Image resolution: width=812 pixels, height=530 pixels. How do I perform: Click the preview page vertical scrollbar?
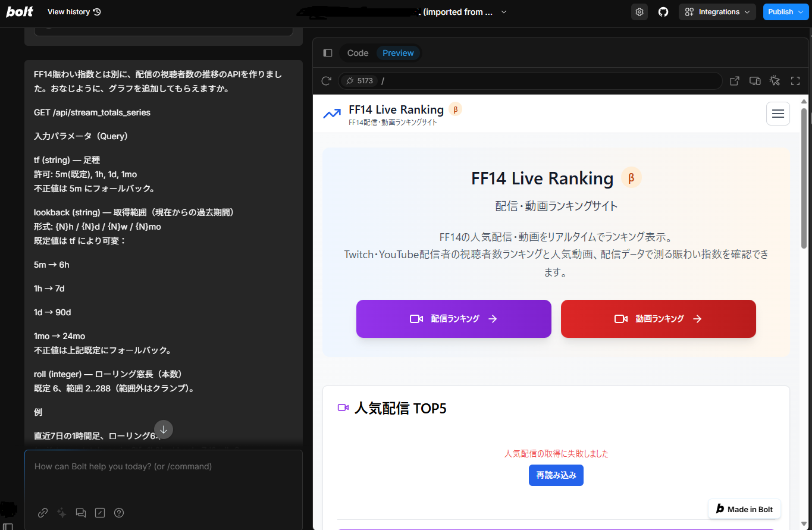(804, 178)
